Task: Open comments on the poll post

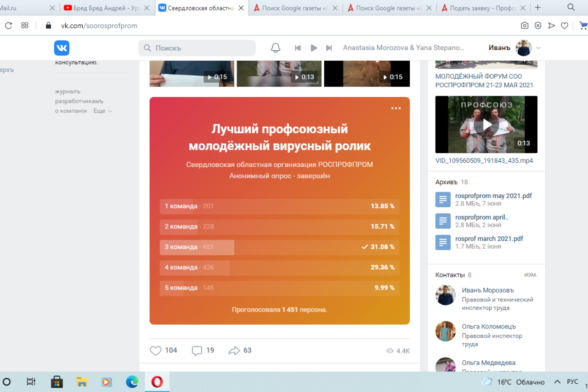Action: click(197, 351)
